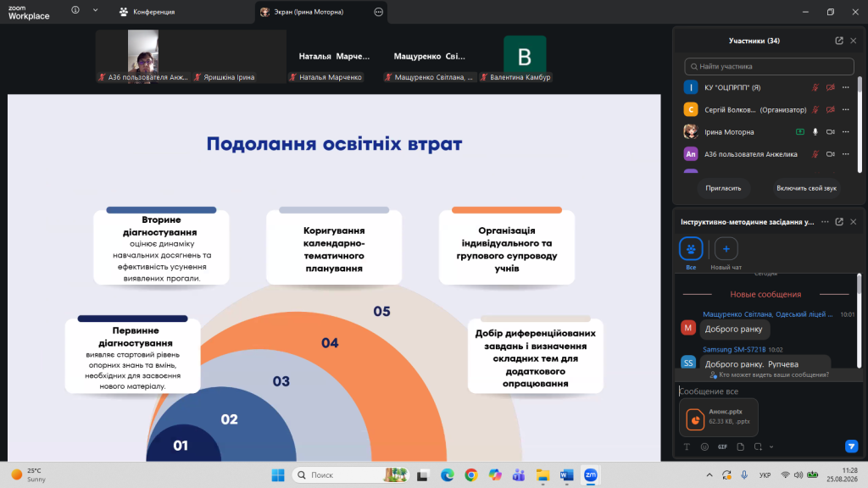Pop out the Участники panel

click(x=839, y=41)
